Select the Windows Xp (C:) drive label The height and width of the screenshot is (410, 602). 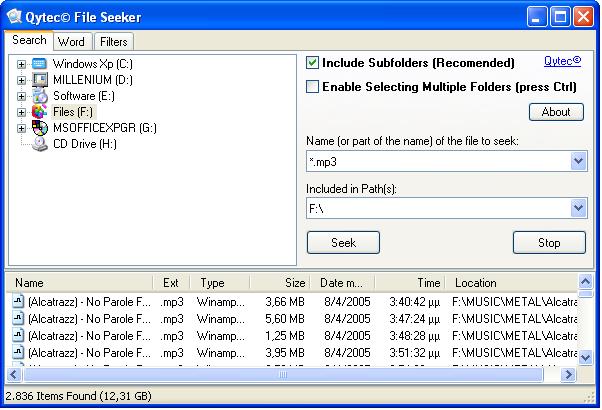[93, 64]
